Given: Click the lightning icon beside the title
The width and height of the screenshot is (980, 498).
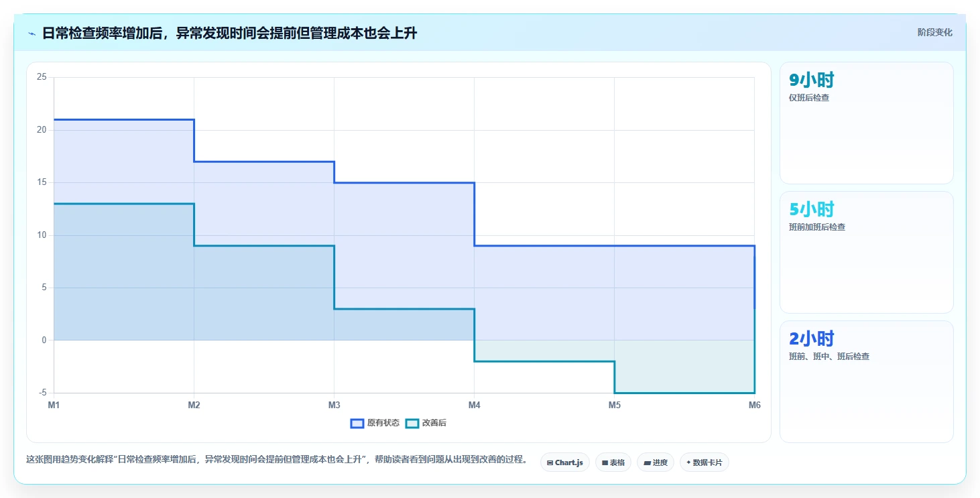Looking at the screenshot, I should [x=32, y=34].
